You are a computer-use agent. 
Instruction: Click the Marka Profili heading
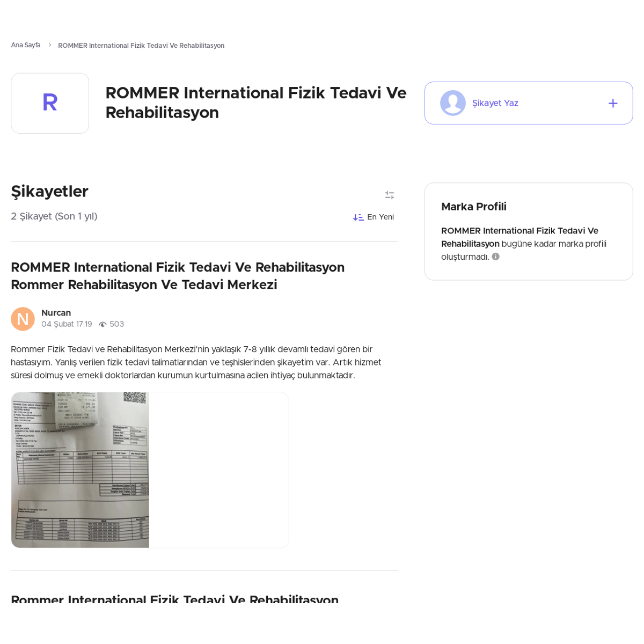pyautogui.click(x=474, y=207)
